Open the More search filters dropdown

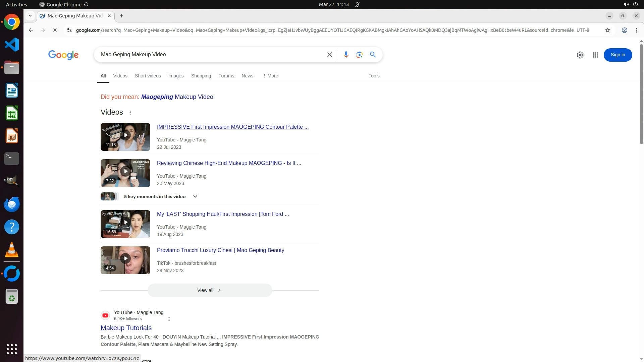(270, 76)
